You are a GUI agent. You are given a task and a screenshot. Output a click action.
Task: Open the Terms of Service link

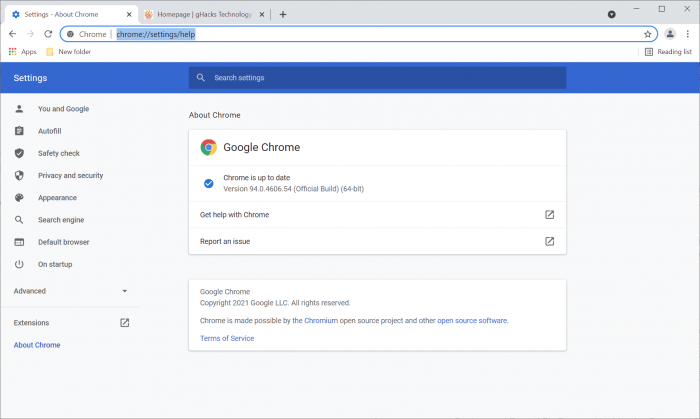pyautogui.click(x=227, y=338)
